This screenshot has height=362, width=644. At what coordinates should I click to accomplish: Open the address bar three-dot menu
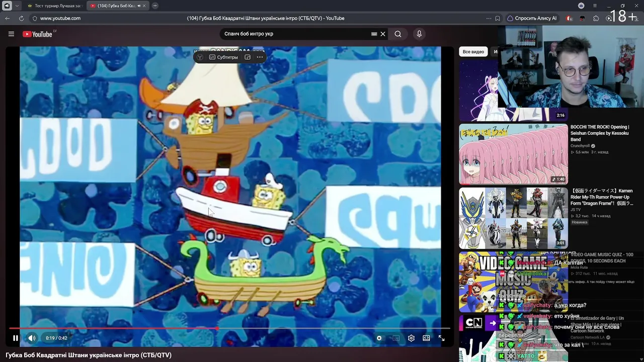click(489, 18)
